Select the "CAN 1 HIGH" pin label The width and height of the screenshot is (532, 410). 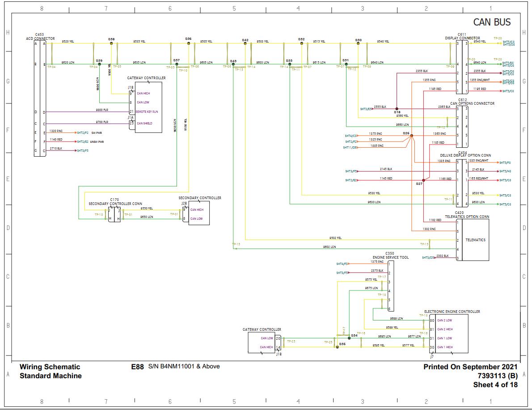pyautogui.click(x=445, y=347)
